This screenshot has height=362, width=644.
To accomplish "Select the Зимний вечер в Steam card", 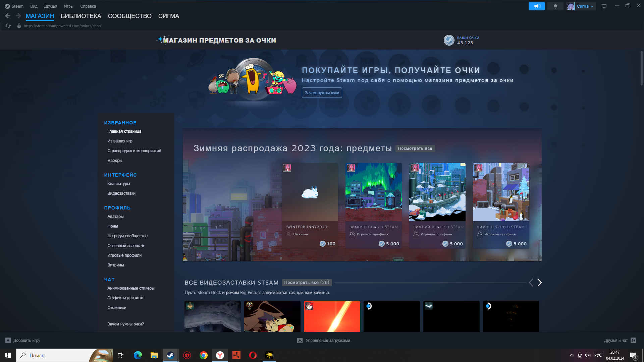I will point(437,206).
